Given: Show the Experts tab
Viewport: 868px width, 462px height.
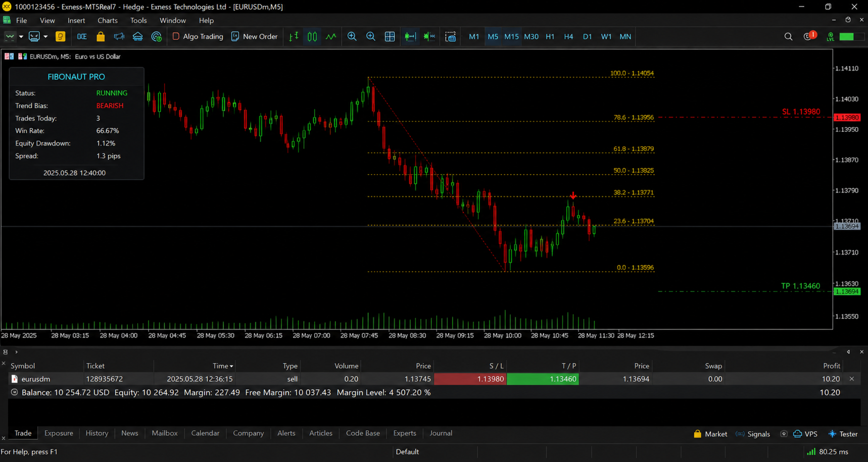Looking at the screenshot, I should 405,433.
